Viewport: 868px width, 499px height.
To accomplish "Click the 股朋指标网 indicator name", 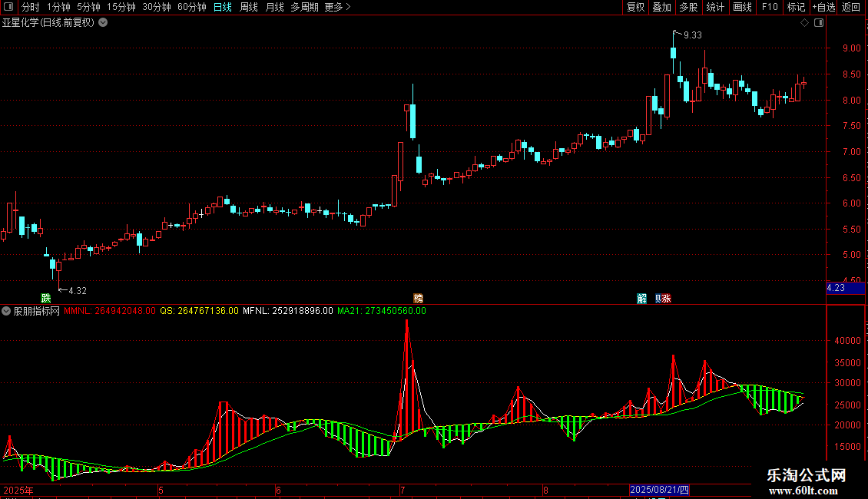I will click(37, 311).
